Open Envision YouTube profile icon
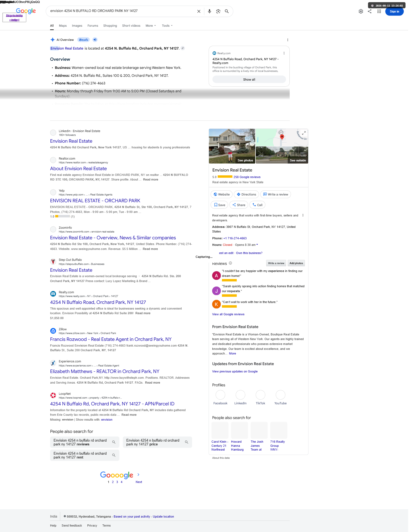The image size is (413, 532). pos(280,395)
